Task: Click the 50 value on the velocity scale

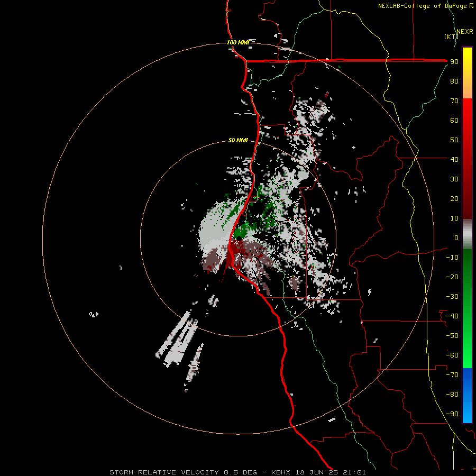Action: [x=454, y=140]
